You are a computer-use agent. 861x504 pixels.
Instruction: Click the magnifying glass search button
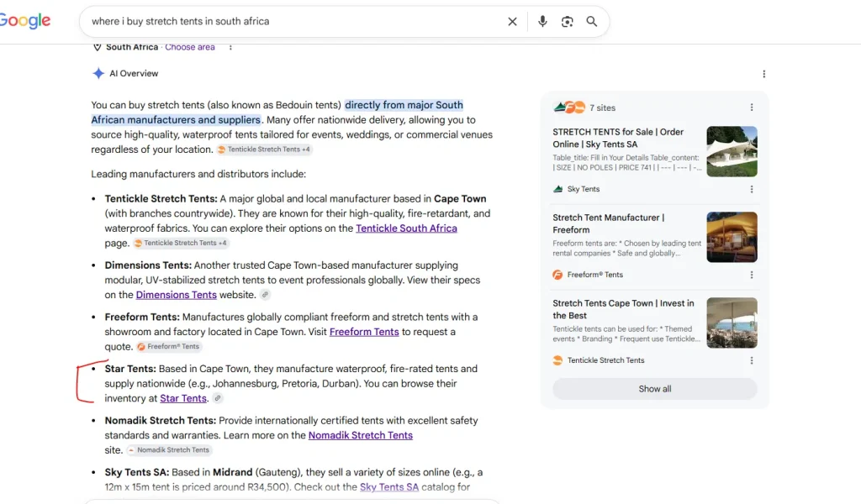point(591,21)
